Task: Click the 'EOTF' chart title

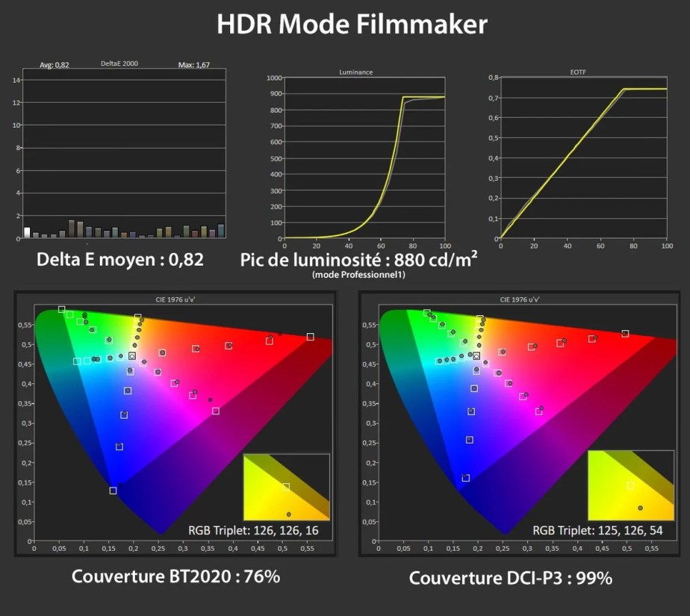Action: (x=578, y=72)
